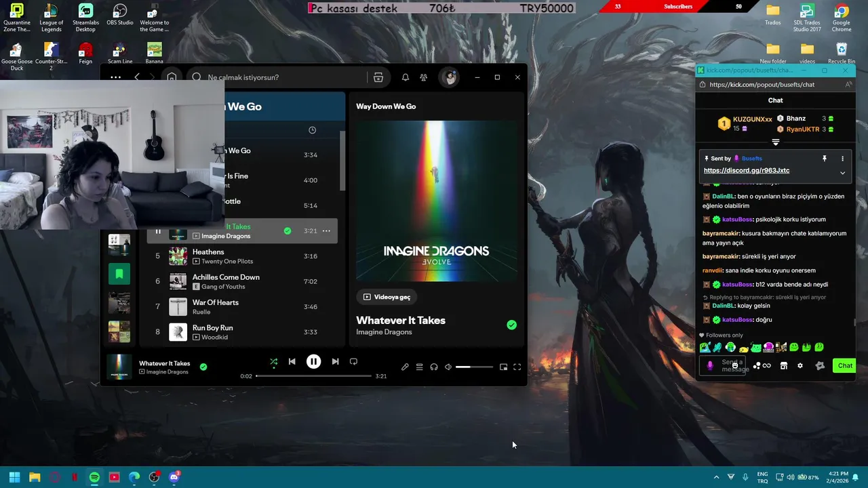Unpin the pinned message in Kick chat
Viewport: 868px width, 488px height.
point(825,159)
